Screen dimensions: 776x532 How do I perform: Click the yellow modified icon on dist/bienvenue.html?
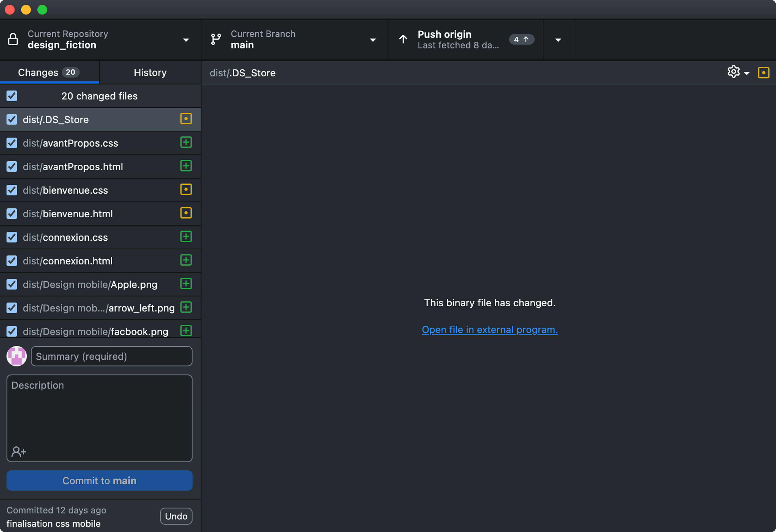click(x=186, y=213)
